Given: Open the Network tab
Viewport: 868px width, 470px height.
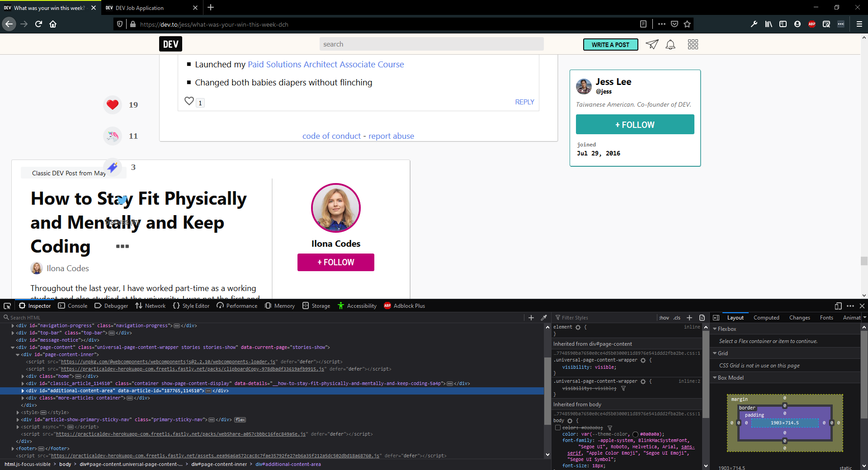Looking at the screenshot, I should [x=151, y=306].
